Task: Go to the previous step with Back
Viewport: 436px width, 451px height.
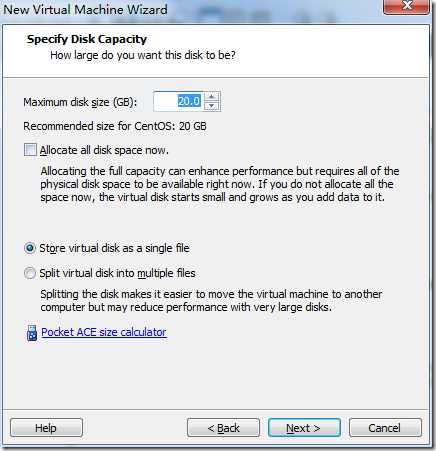Action: tap(223, 428)
